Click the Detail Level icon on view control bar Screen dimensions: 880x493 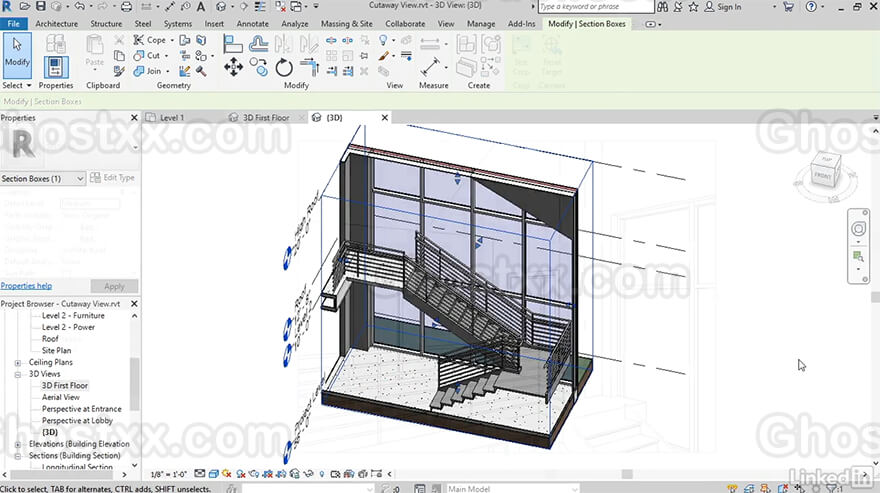[x=199, y=474]
